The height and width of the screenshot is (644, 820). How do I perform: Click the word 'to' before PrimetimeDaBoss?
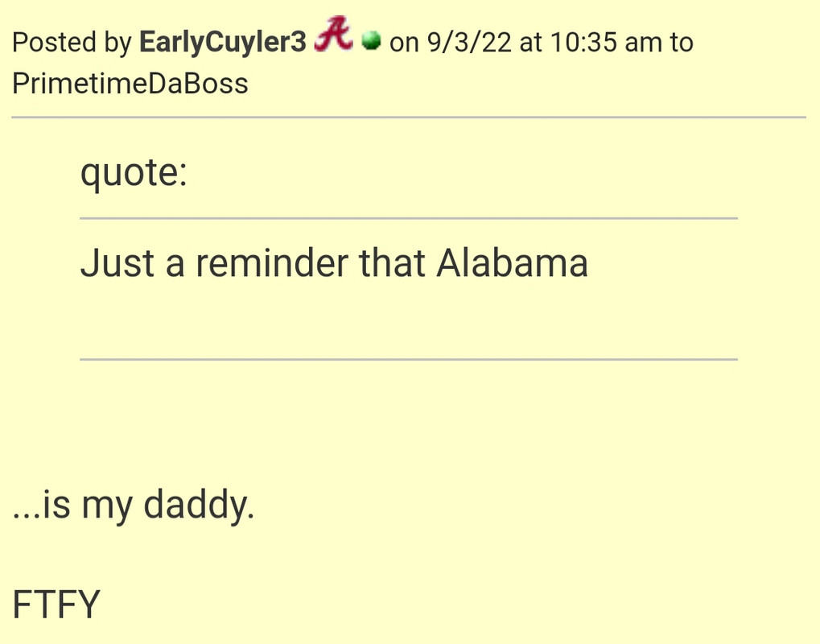point(682,43)
